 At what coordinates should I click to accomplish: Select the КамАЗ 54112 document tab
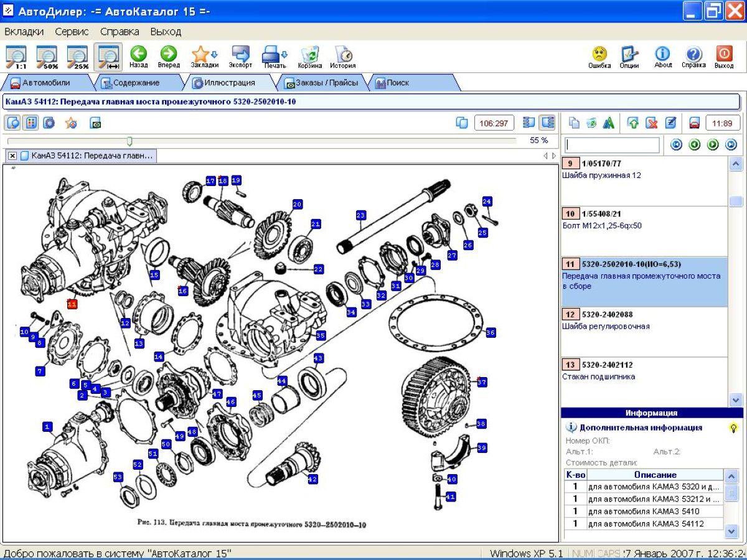87,156
